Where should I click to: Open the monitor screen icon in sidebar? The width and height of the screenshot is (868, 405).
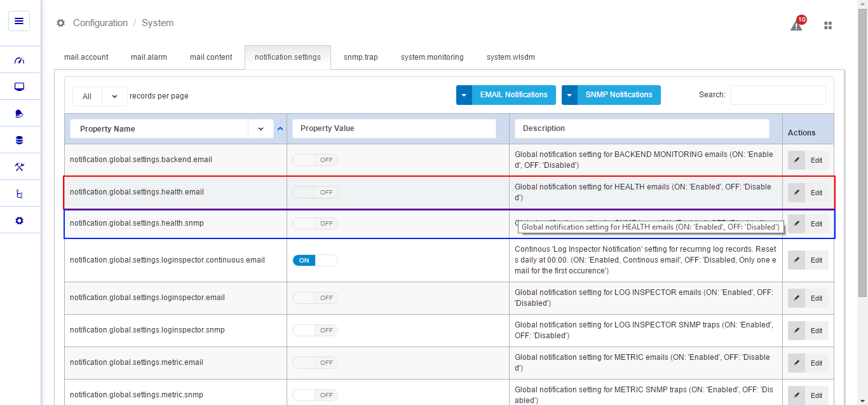(x=19, y=87)
